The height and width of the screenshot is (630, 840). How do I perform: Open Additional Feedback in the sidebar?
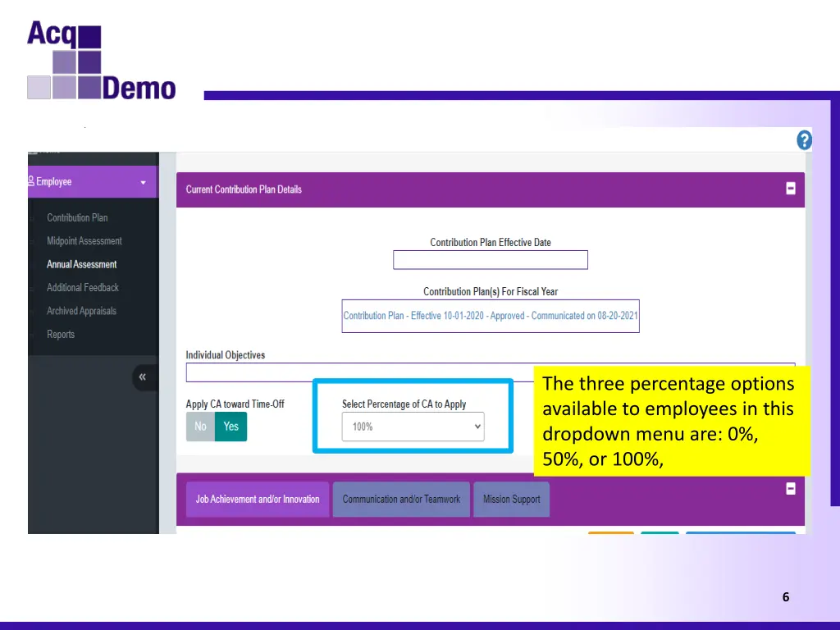(x=83, y=288)
